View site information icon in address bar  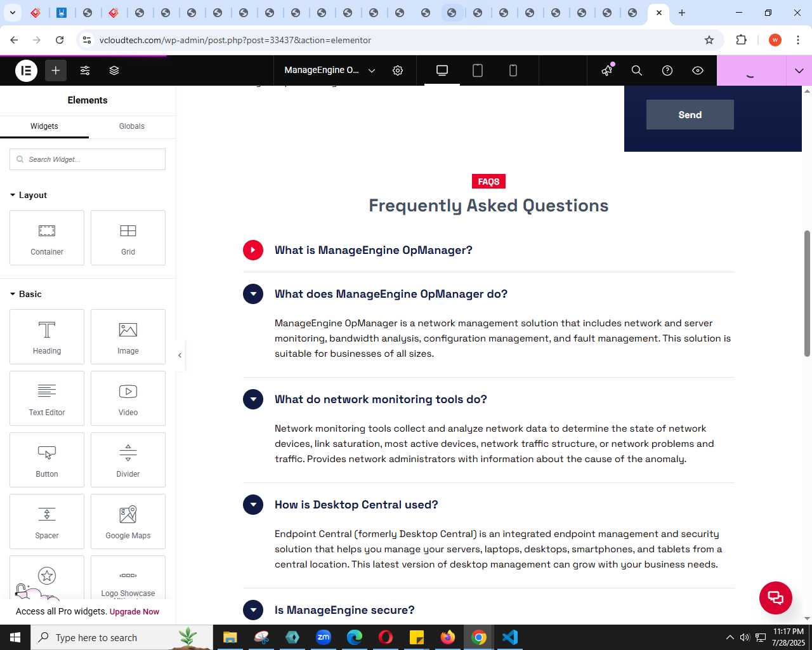[x=87, y=40]
